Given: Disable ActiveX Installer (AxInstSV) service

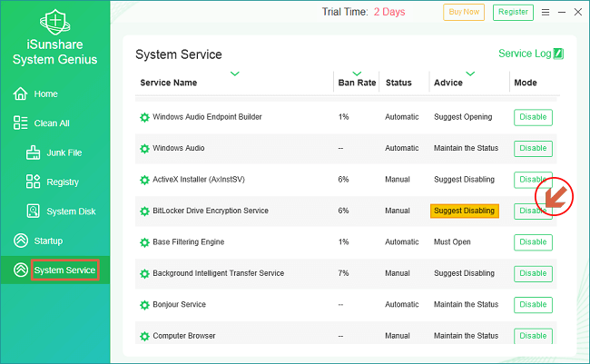Looking at the screenshot, I should pos(533,180).
